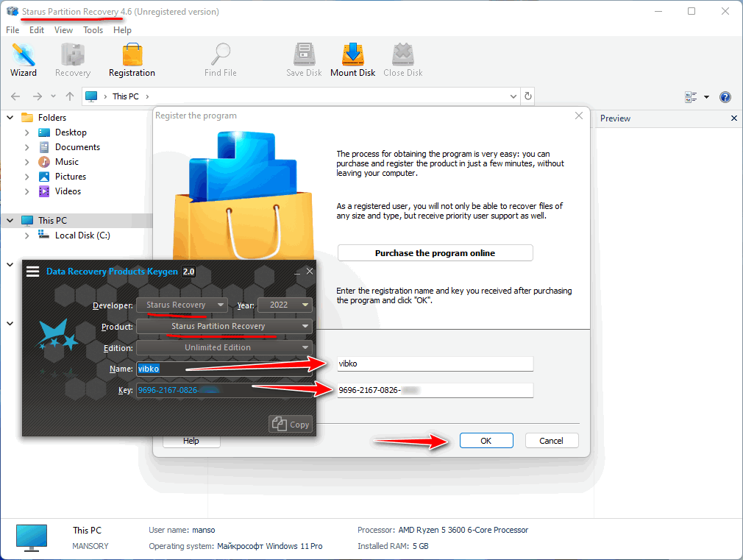The height and width of the screenshot is (560, 743).
Task: Open the Tools menu
Action: [93, 30]
